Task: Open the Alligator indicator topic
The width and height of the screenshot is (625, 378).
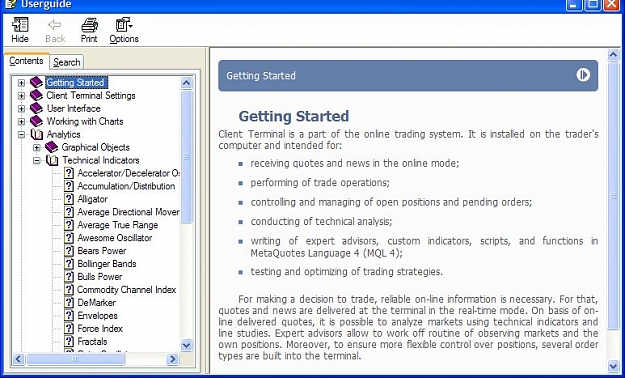Action: pos(92,199)
